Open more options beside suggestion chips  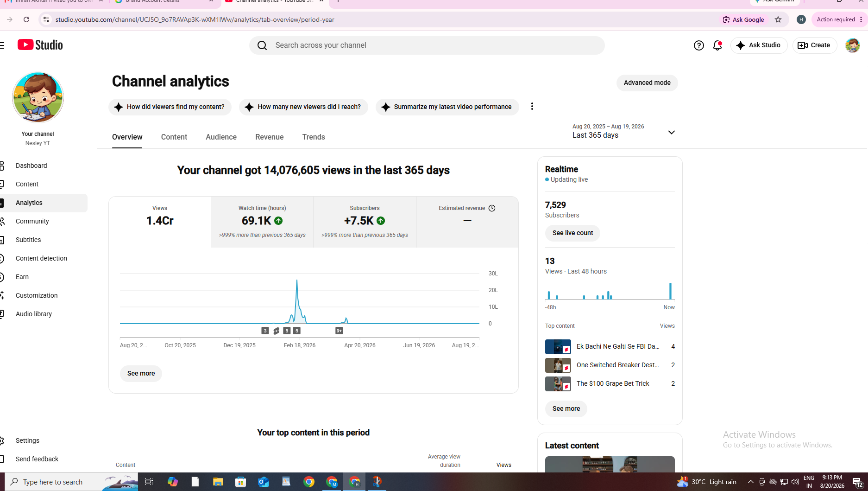[532, 107]
